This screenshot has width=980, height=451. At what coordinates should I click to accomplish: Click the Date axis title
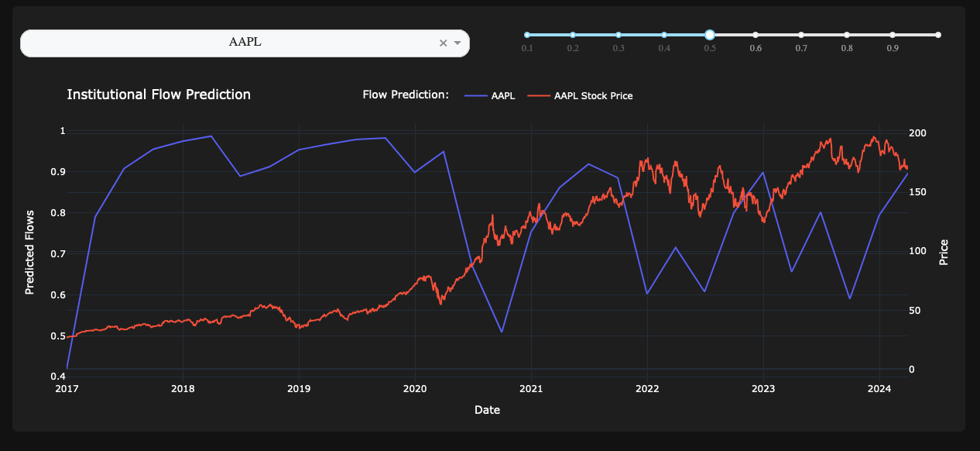tap(487, 410)
